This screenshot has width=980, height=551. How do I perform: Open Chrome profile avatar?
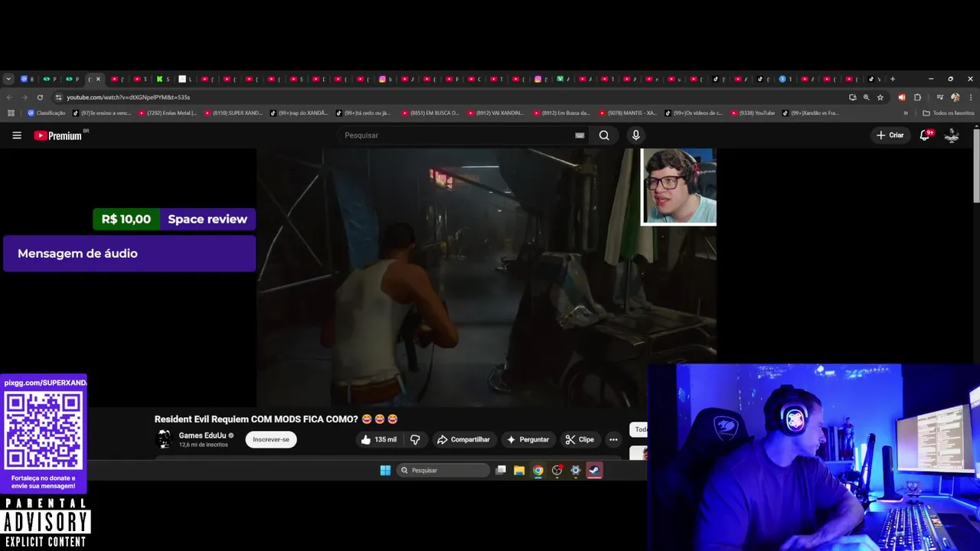[x=955, y=97]
